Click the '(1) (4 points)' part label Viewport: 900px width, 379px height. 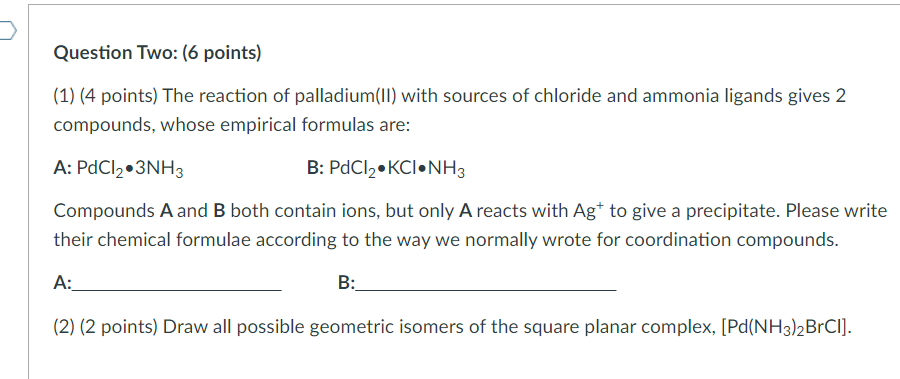pos(106,96)
